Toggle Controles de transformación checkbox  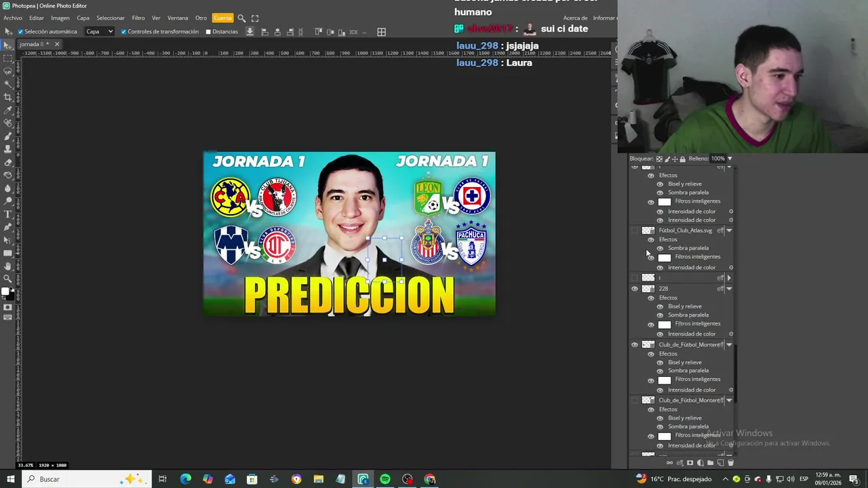(x=123, y=32)
